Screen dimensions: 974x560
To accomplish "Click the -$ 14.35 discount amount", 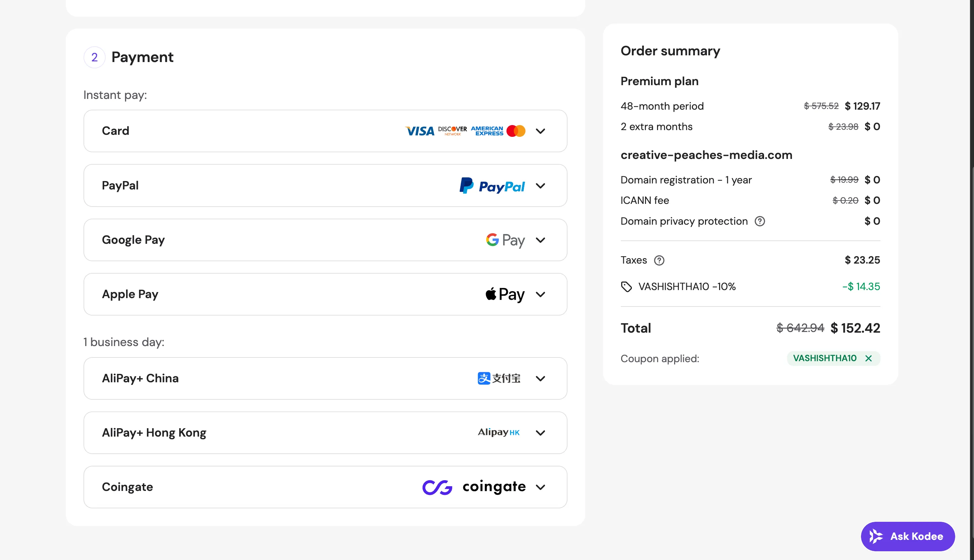I will tap(861, 287).
